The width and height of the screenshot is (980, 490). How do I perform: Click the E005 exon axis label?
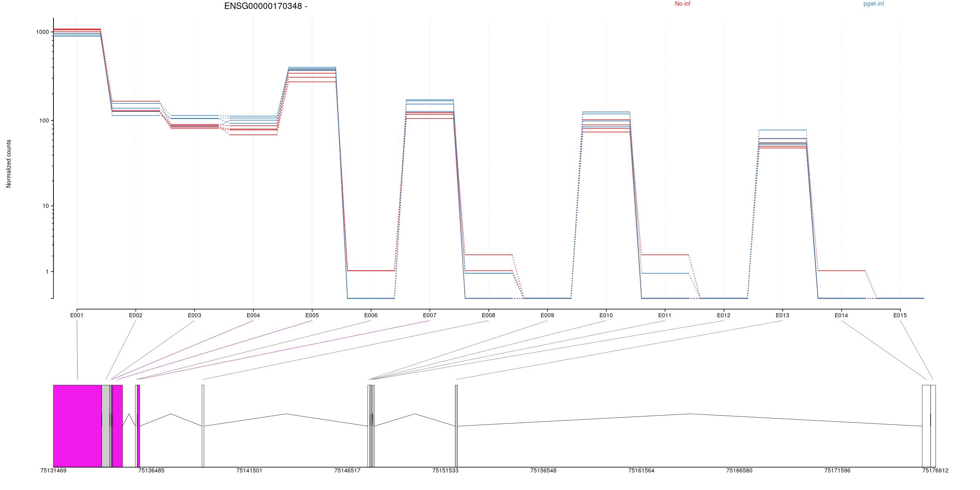(x=312, y=315)
